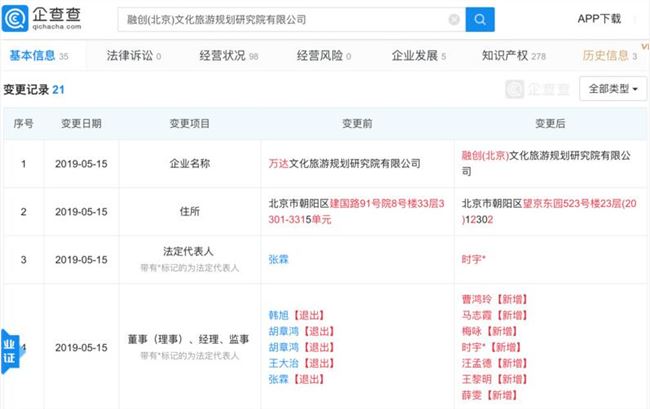650x409 pixels.
Task: Switch to the 基本信息 tab
Action: [x=39, y=56]
